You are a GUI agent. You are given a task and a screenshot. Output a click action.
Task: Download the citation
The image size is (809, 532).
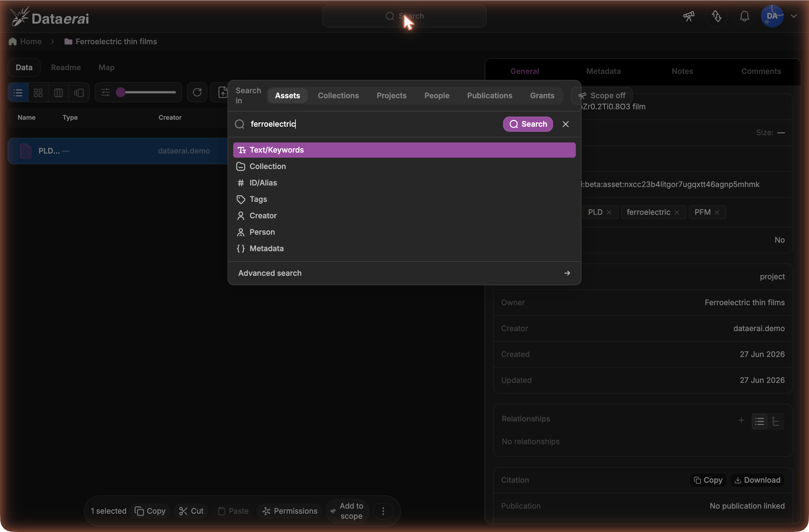757,480
